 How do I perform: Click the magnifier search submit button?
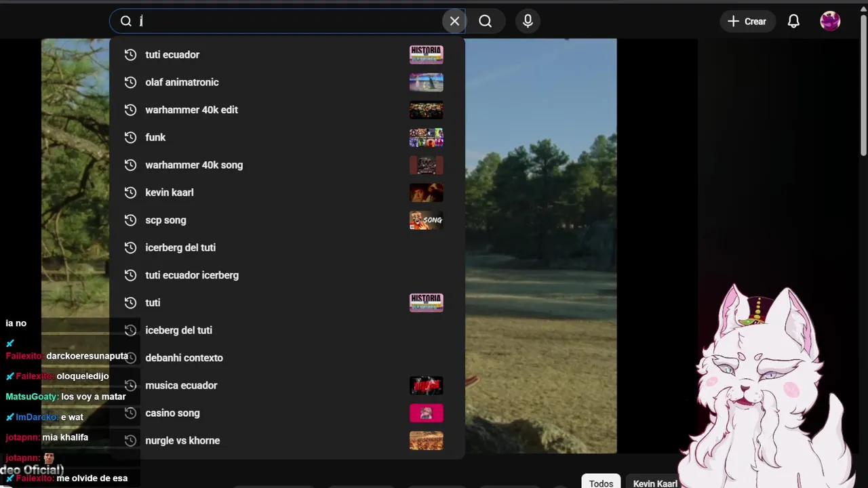tap(486, 21)
